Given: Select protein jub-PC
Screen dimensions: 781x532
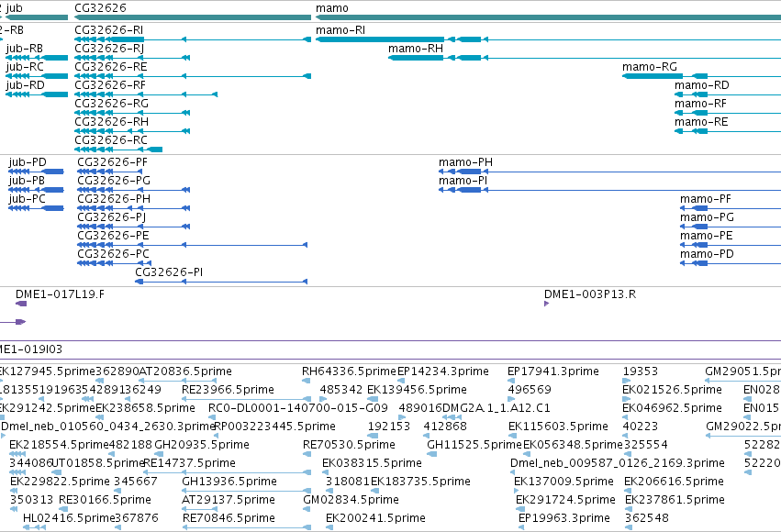Looking at the screenshot, I should [27, 199].
